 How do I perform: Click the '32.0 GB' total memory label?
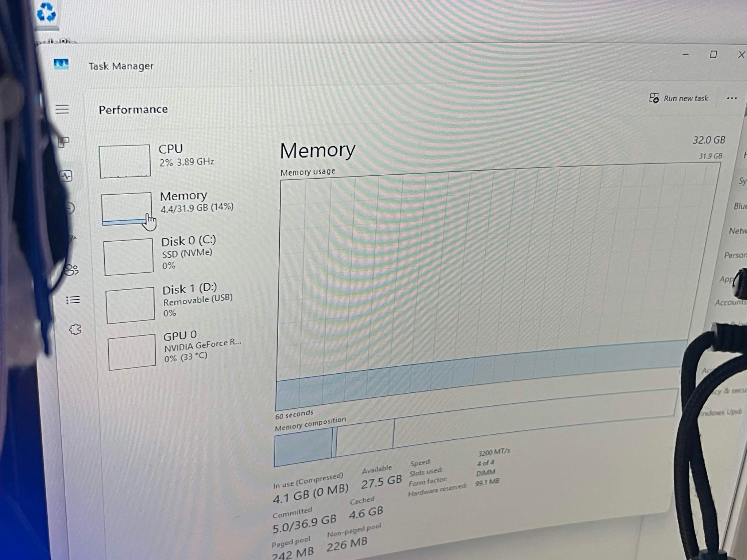(x=709, y=140)
